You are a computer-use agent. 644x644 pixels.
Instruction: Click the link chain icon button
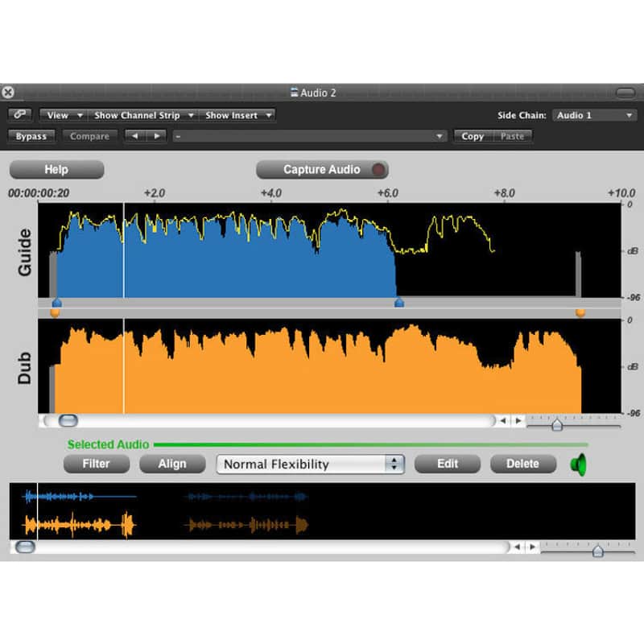pos(19,114)
